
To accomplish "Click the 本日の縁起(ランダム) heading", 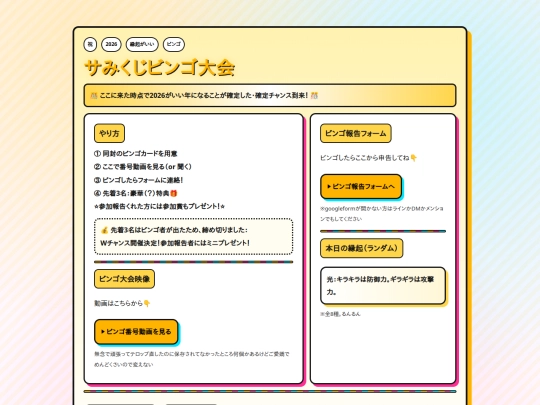I will click(362, 248).
